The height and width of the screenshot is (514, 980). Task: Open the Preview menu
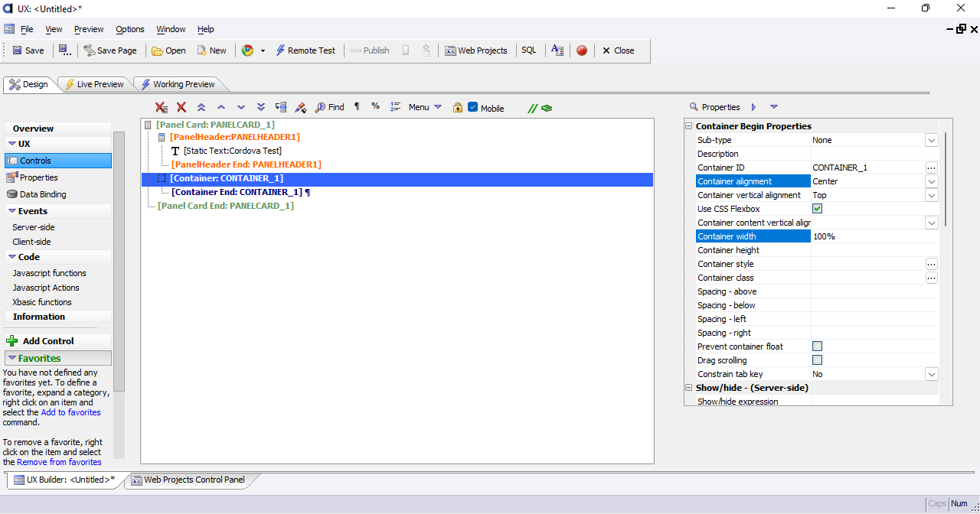(89, 29)
